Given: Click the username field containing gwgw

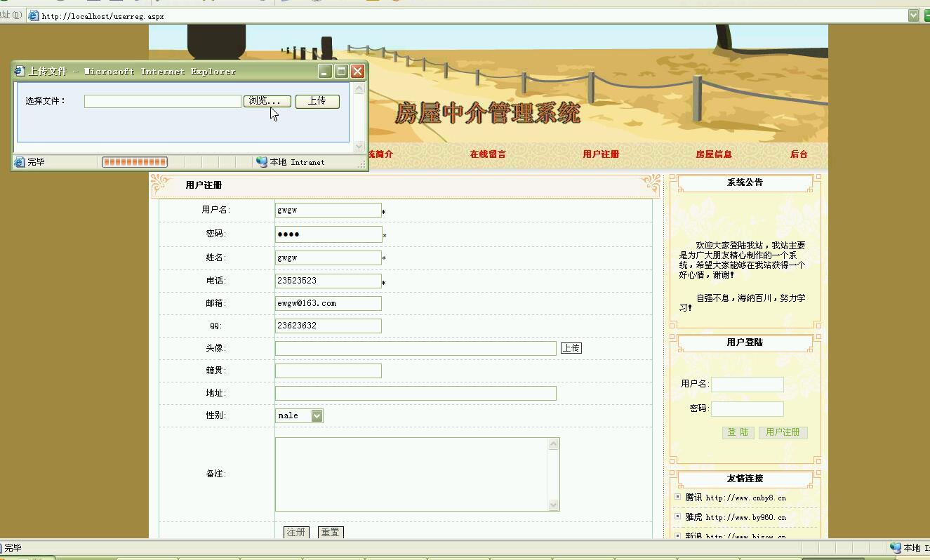Looking at the screenshot, I should (328, 210).
